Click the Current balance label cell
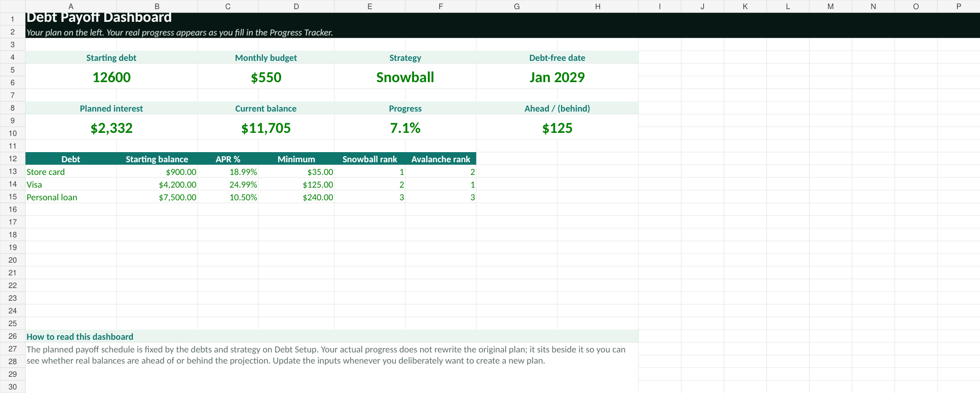The image size is (980, 393). click(266, 109)
